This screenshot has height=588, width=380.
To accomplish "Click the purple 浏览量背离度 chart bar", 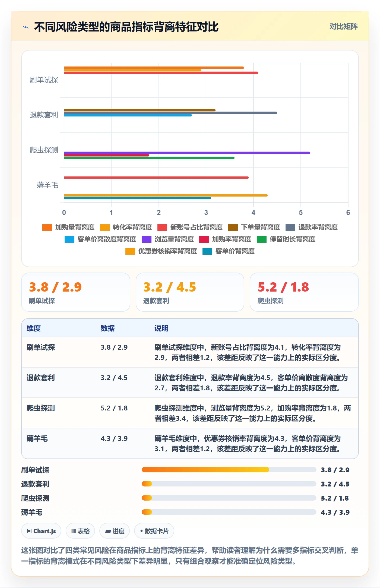I will coord(187,153).
